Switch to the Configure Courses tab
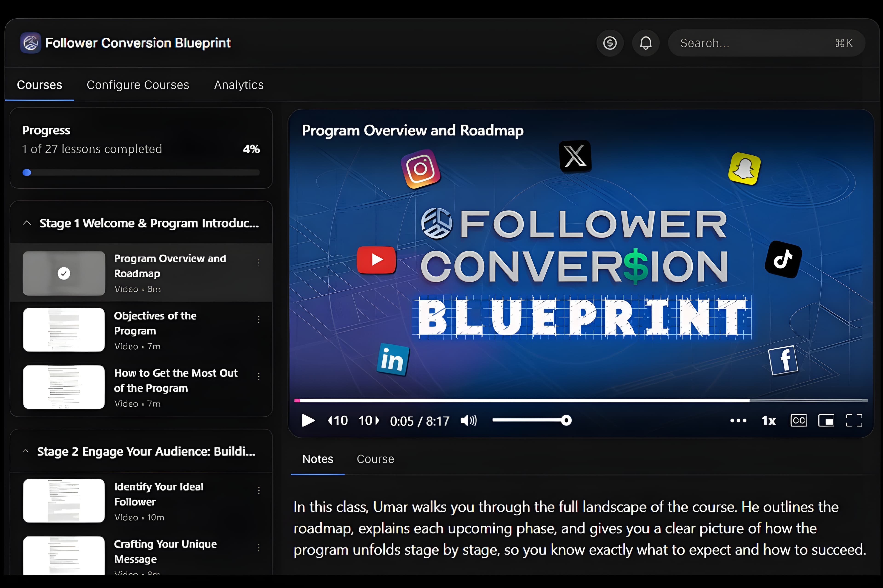883x588 pixels. point(138,85)
